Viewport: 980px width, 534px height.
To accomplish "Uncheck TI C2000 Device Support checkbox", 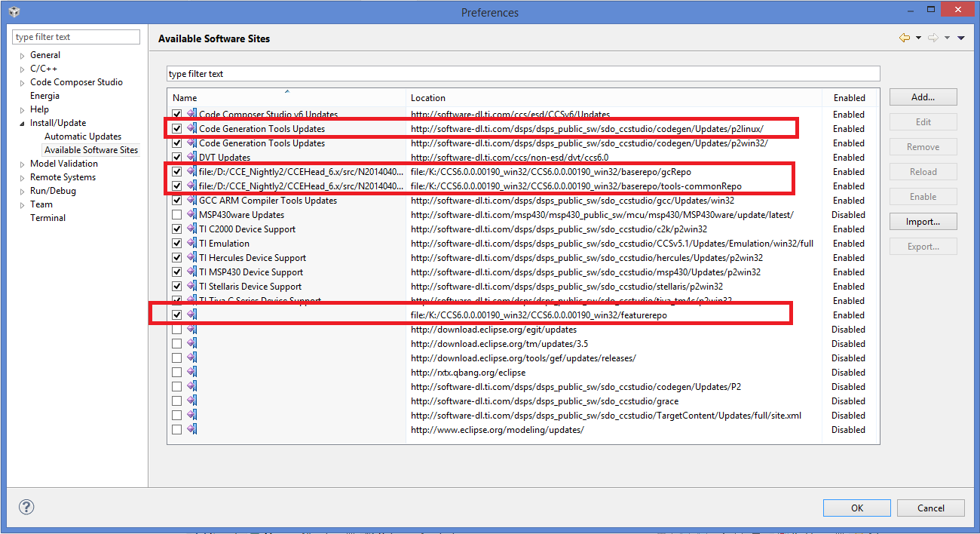I will [176, 229].
